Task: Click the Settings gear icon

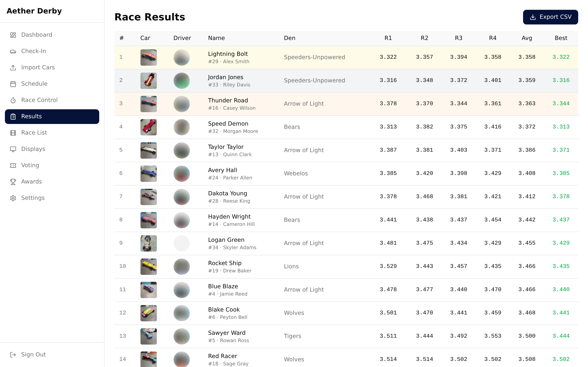Action: tap(13, 198)
